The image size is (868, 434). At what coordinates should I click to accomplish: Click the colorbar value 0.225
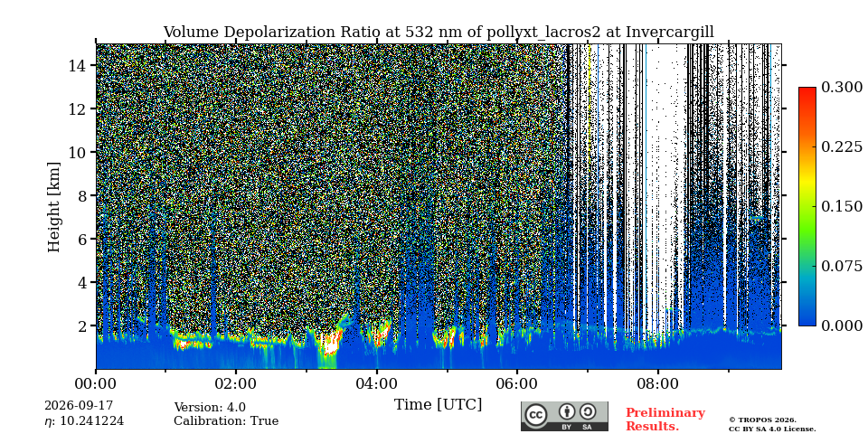point(842,146)
